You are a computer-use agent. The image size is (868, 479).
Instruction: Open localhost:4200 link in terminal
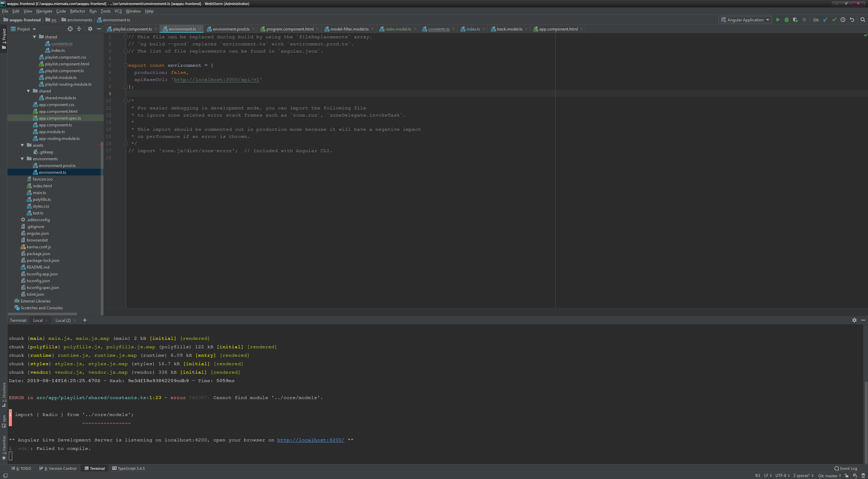[311, 440]
